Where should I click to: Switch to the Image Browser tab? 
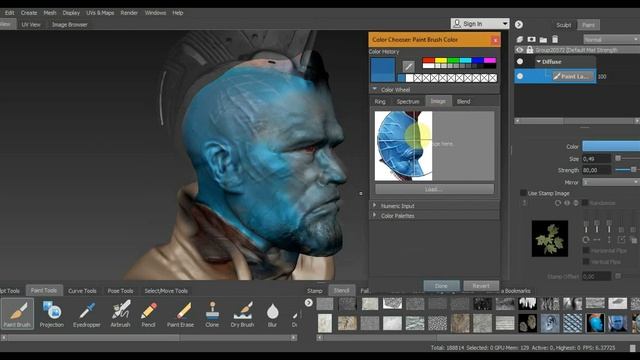69,24
